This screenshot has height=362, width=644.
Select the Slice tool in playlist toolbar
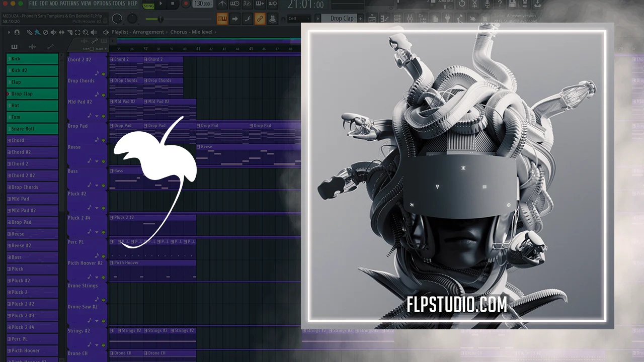69,32
